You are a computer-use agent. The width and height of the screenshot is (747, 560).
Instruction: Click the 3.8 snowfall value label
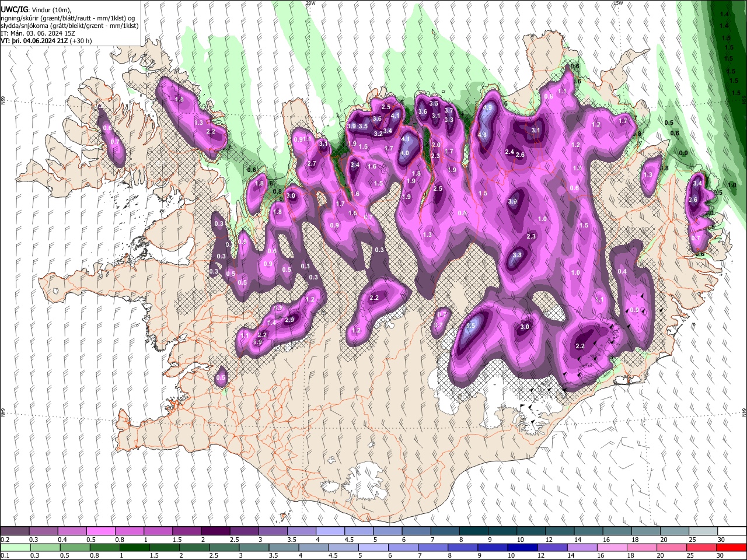pyautogui.click(x=517, y=255)
